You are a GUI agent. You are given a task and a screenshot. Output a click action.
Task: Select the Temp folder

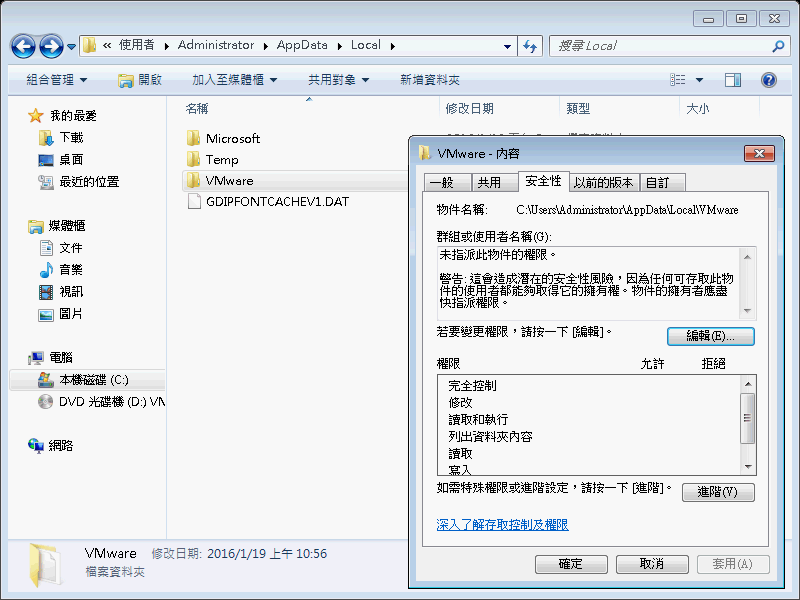click(x=222, y=160)
